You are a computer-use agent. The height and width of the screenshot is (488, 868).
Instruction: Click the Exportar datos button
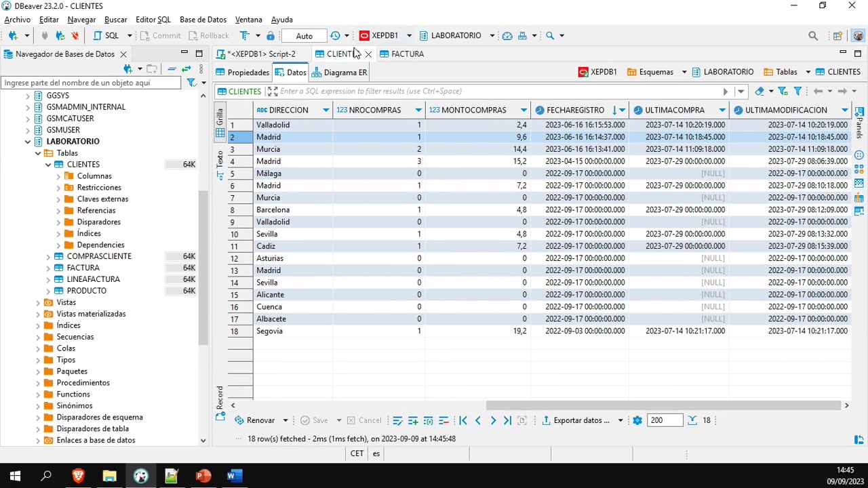point(576,421)
